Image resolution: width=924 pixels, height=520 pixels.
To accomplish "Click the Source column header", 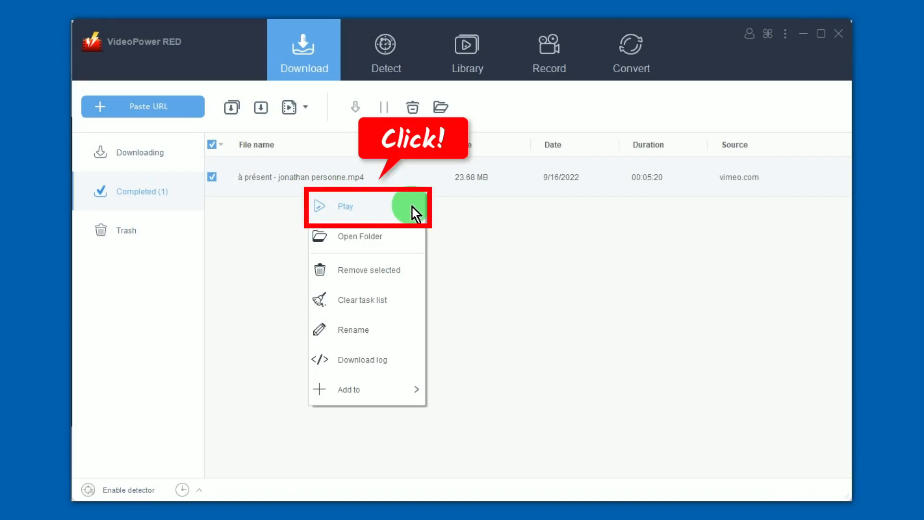I will tap(734, 144).
